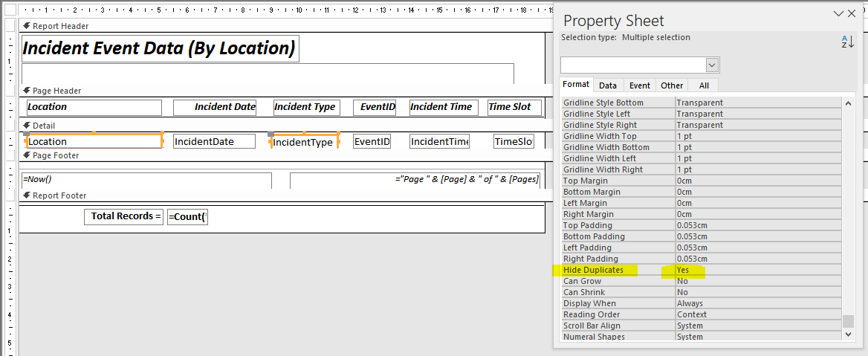The image size is (868, 356).
Task: Switch to the Other tab
Action: [x=672, y=85]
